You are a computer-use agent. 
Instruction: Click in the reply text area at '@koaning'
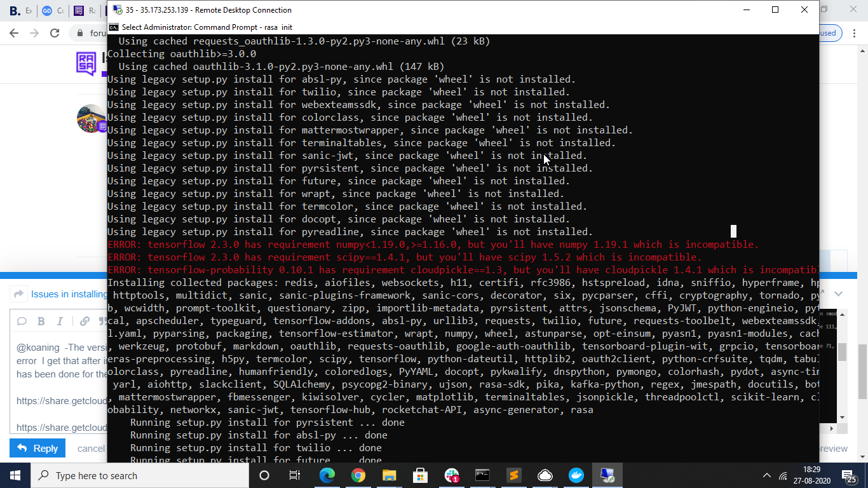click(39, 348)
